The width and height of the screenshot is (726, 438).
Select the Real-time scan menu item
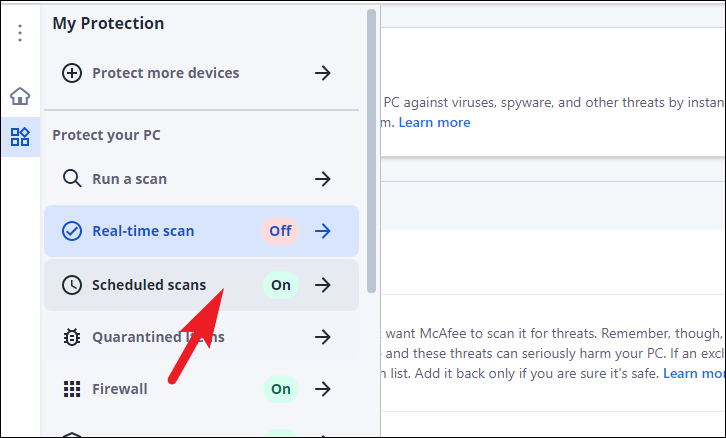click(x=143, y=231)
